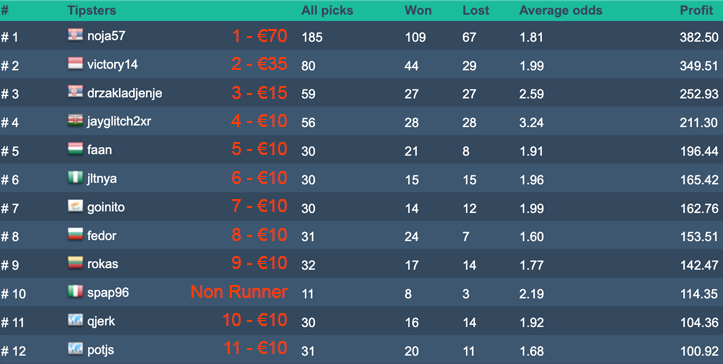Sort table by Profit column header

coord(696,10)
